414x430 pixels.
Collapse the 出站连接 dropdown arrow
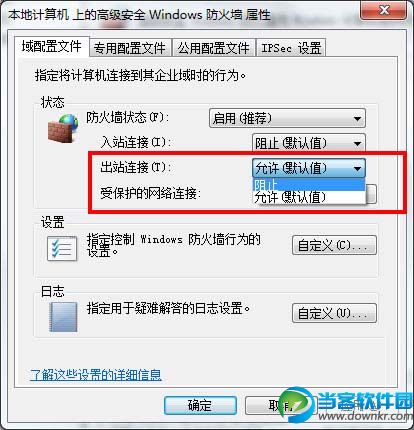point(357,168)
